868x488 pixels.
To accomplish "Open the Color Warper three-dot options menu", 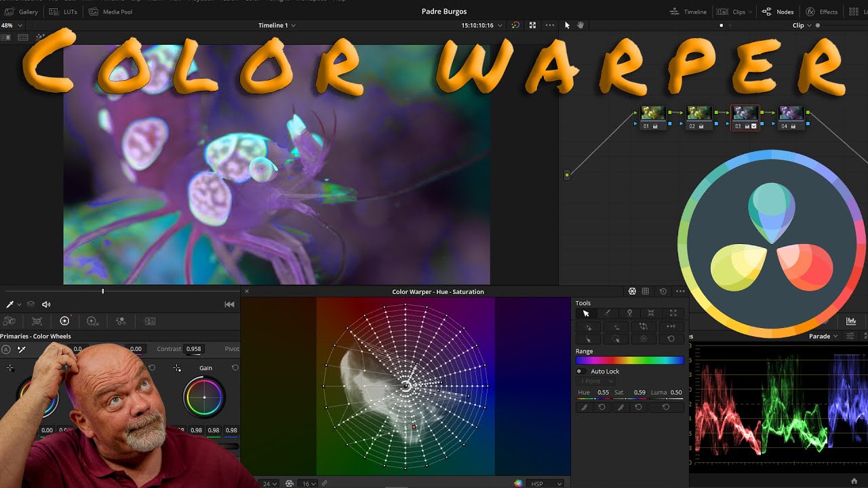I will click(680, 291).
